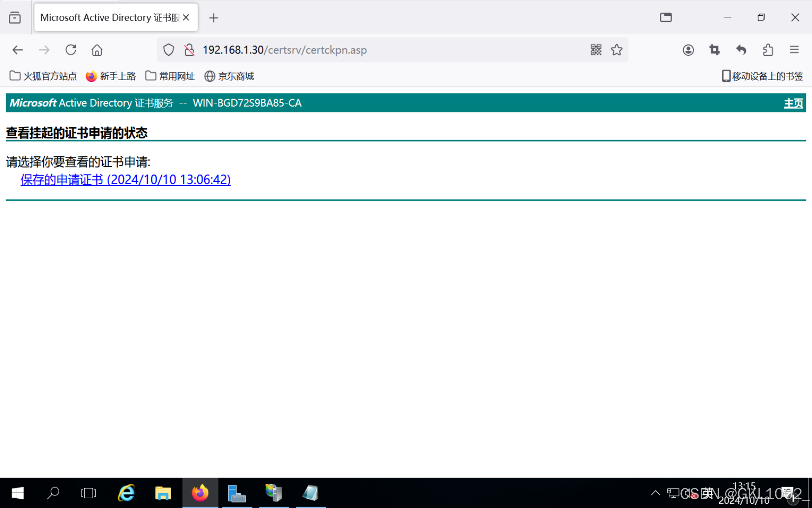This screenshot has height=508, width=812.
Task: Show hidden system tray icons
Action: [655, 493]
